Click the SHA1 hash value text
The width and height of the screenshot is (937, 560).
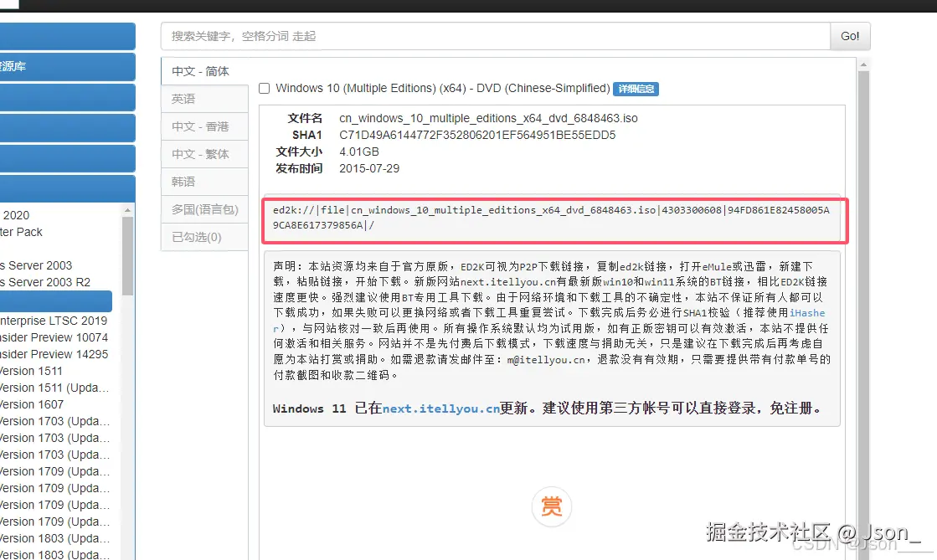(476, 135)
